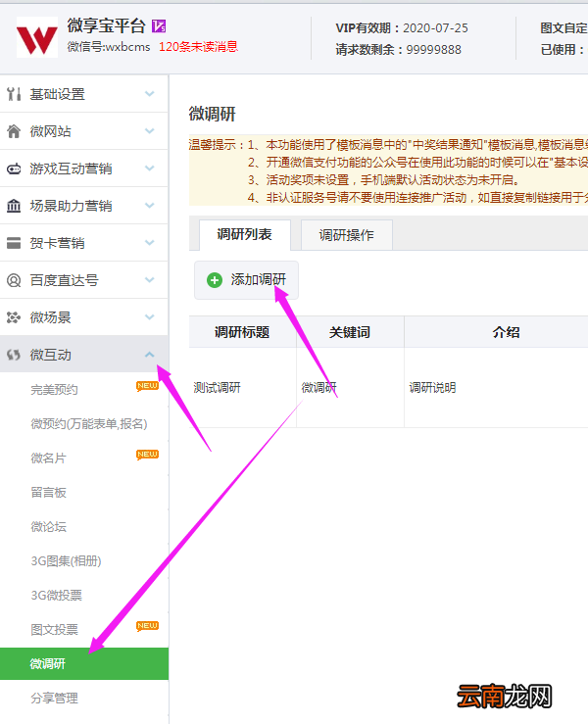Viewport: 588px width, 724px height.
Task: Click the 贺卡营销 menu label
Action: pyautogui.click(x=57, y=243)
